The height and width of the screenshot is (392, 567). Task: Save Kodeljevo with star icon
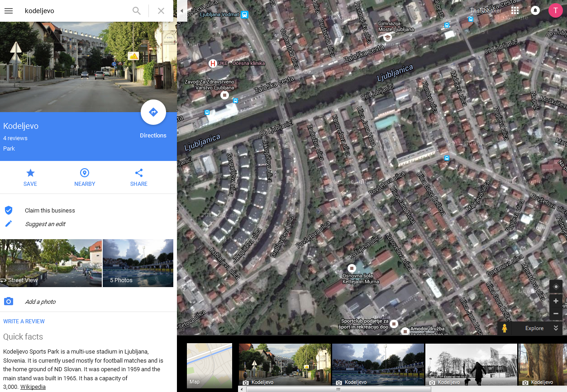pos(30,177)
